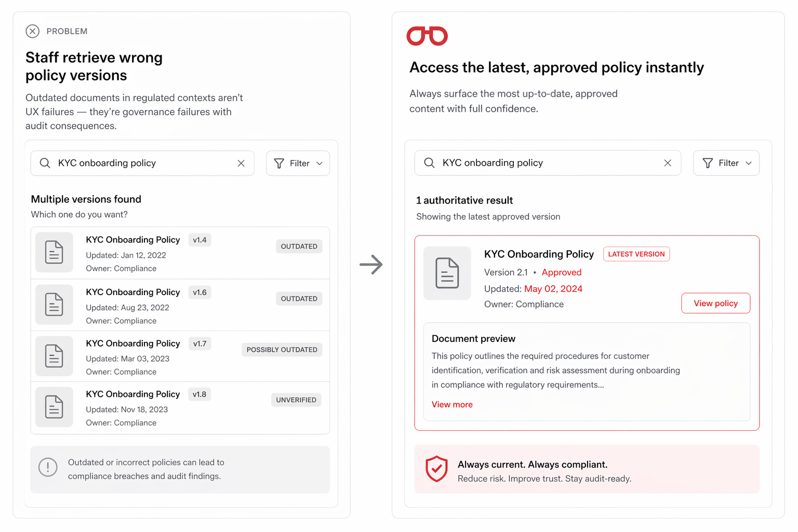Click the search magnifier in right search box
Image resolution: width=798 pixels, height=532 pixels.
429,163
